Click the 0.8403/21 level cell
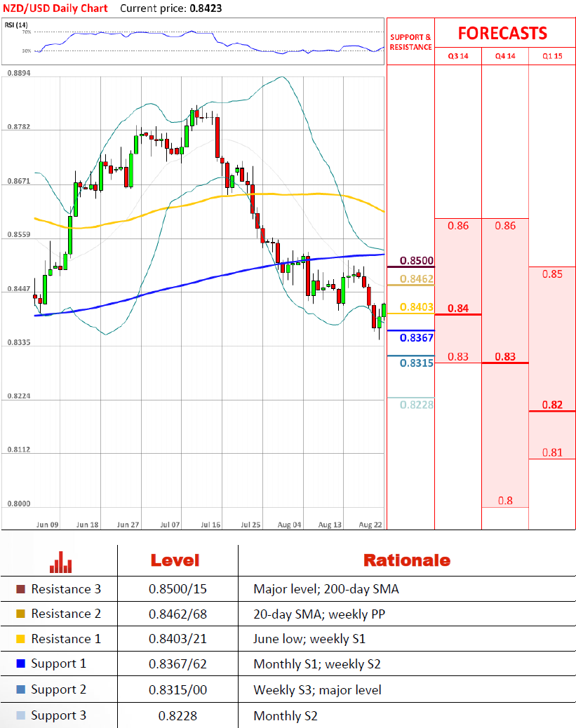 pos(178,639)
